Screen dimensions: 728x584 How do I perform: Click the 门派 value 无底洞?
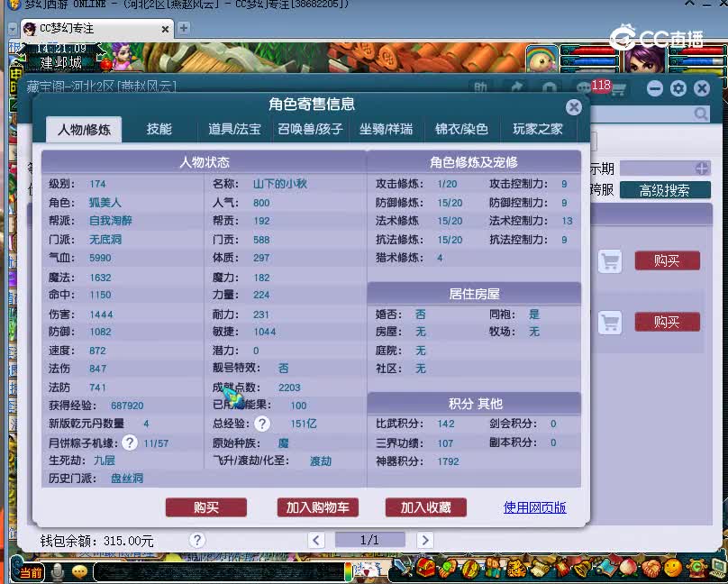point(105,240)
